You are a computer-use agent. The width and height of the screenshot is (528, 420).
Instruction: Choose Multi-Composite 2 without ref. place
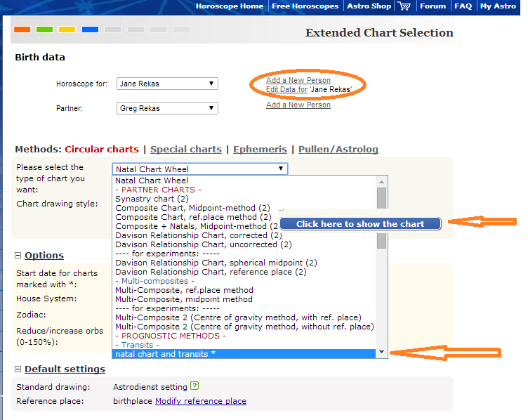(244, 327)
